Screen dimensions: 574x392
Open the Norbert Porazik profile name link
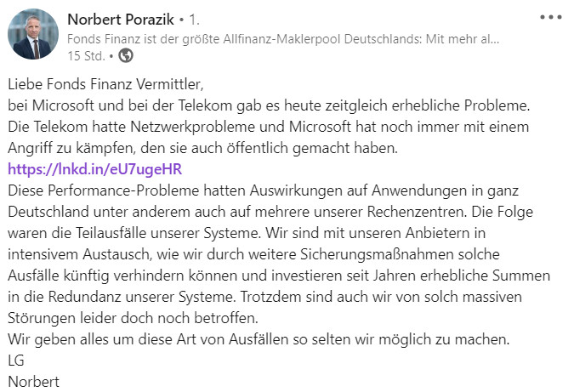click(121, 20)
